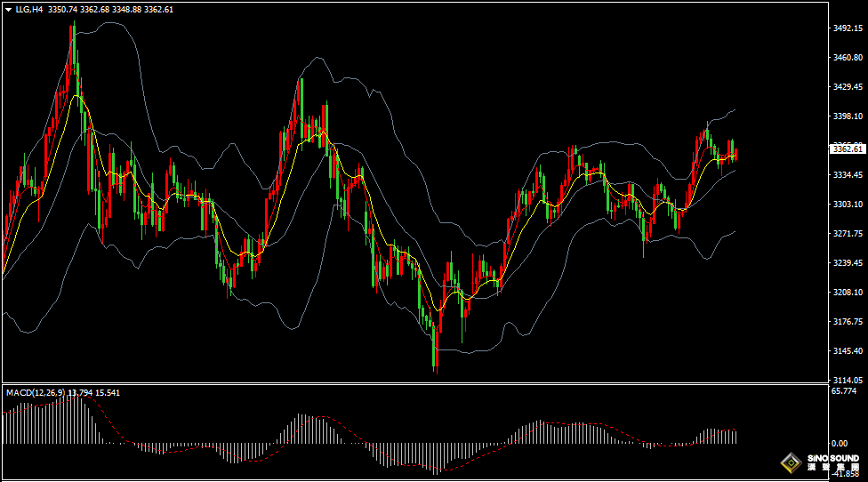868x482 pixels.
Task: Click the 3398.10 price axis label
Action: [x=847, y=116]
